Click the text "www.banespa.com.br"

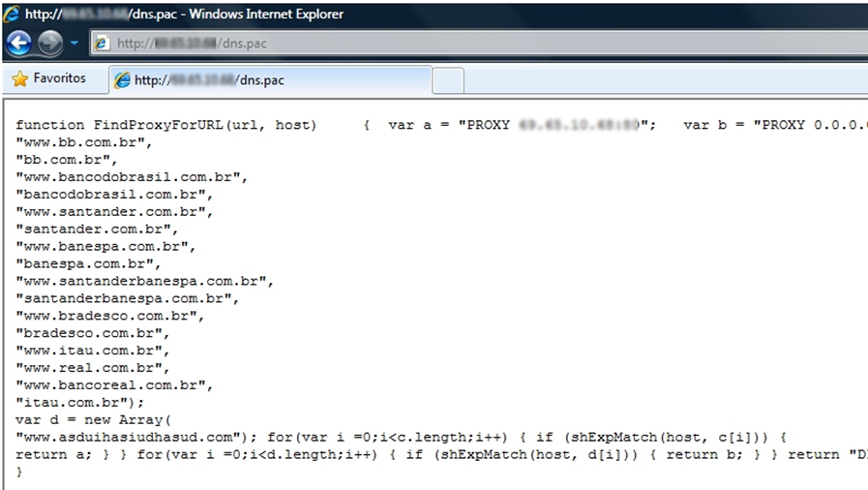[105, 246]
